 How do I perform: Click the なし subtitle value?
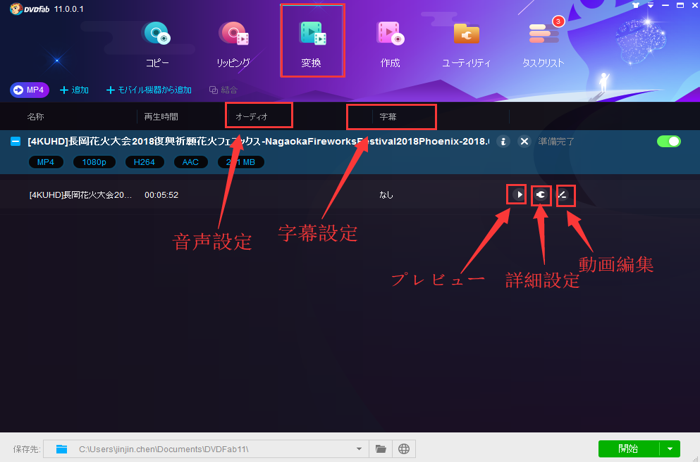386,195
